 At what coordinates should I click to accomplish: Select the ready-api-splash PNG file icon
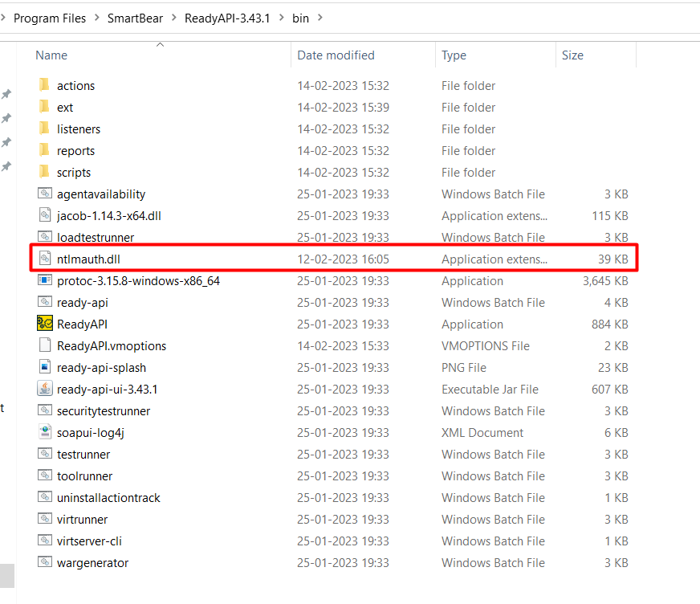(x=45, y=368)
